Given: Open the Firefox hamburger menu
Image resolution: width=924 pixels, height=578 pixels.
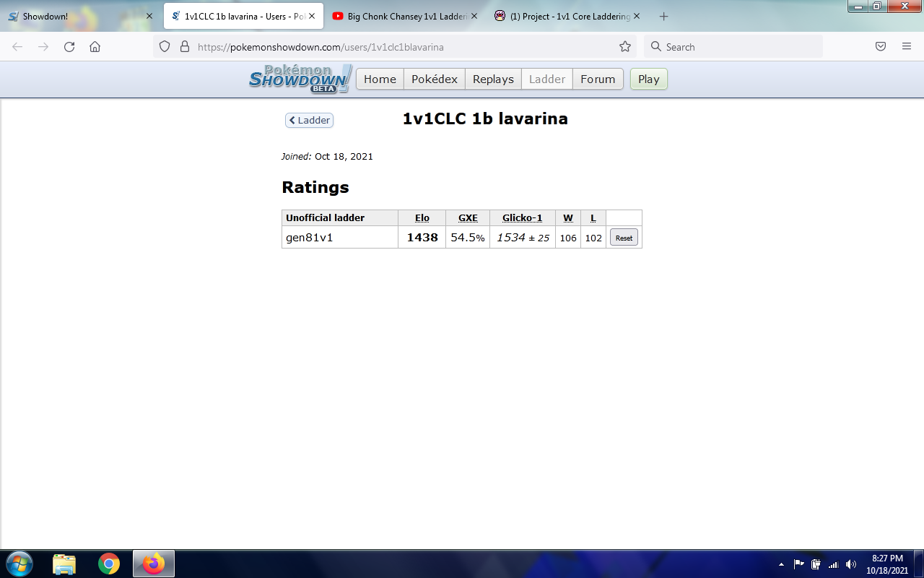Looking at the screenshot, I should click(x=907, y=46).
